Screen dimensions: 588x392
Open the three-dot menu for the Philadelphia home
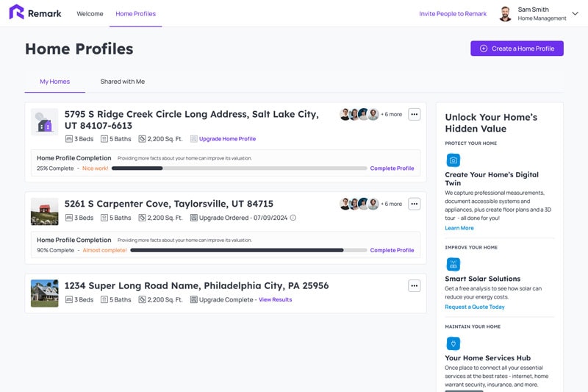(415, 286)
